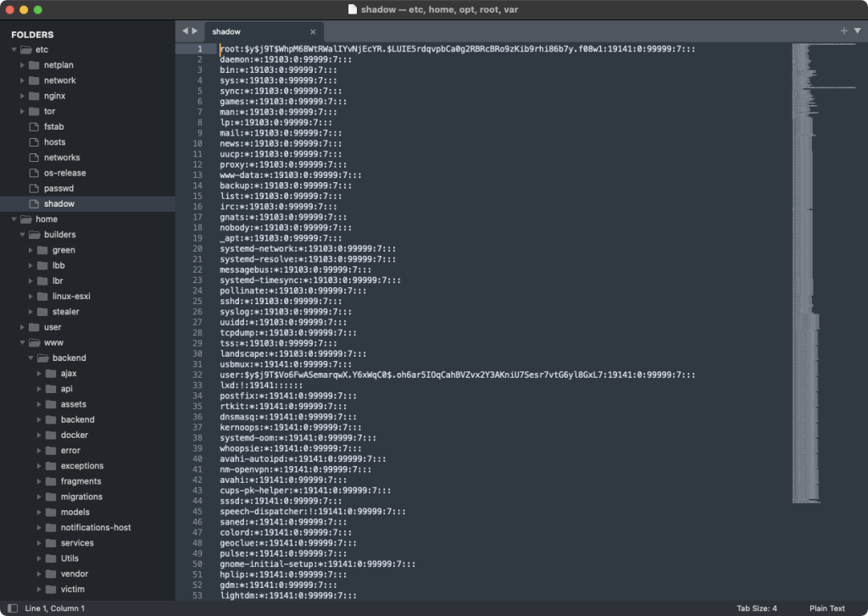Viewport: 868px width, 616px height.
Task: Go to previous tab with left arrow
Action: coord(186,31)
